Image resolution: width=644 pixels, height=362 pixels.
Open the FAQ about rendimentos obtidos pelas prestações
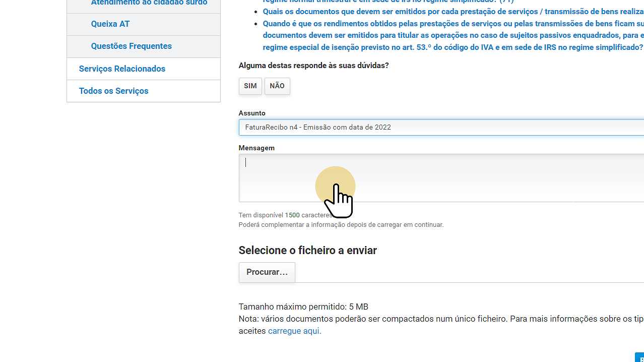click(403, 23)
